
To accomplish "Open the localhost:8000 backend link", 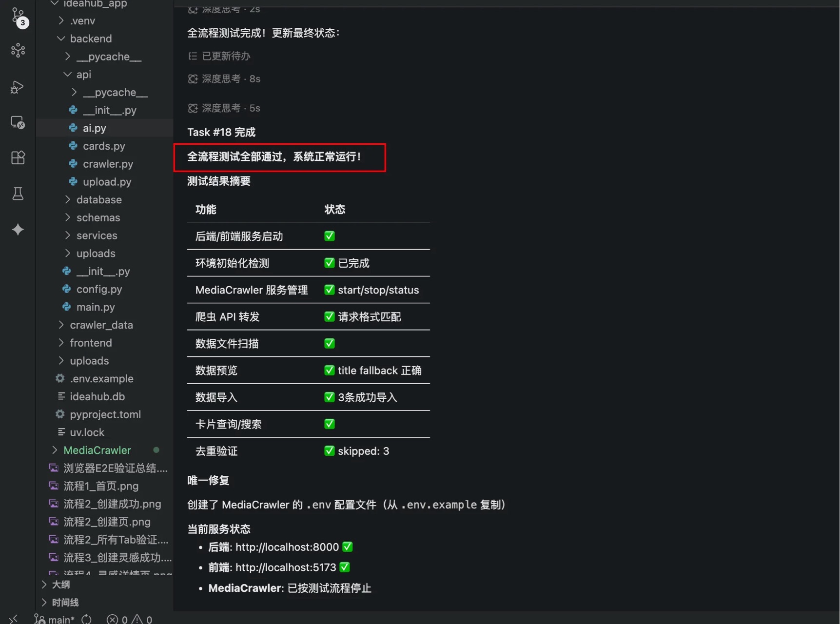I will [x=287, y=547].
